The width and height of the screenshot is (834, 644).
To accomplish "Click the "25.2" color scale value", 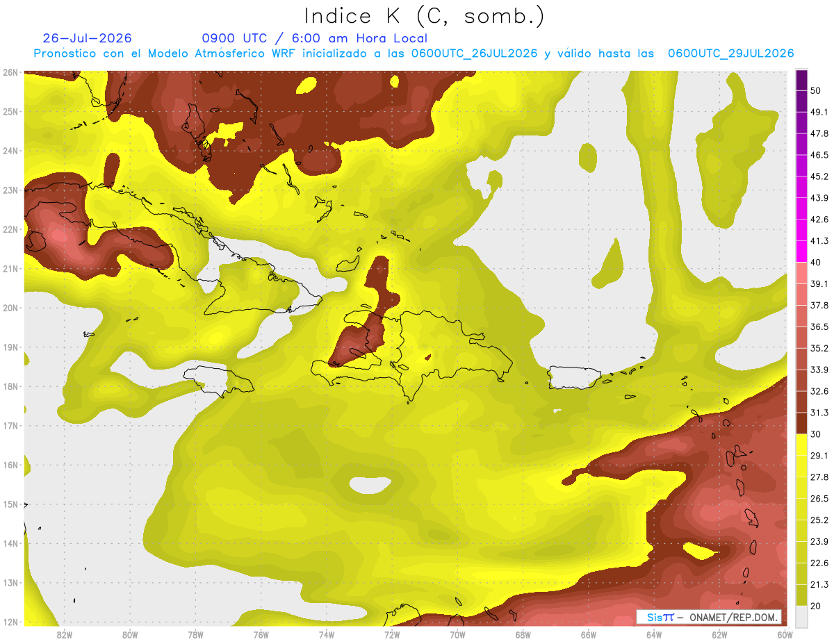I will [x=820, y=520].
